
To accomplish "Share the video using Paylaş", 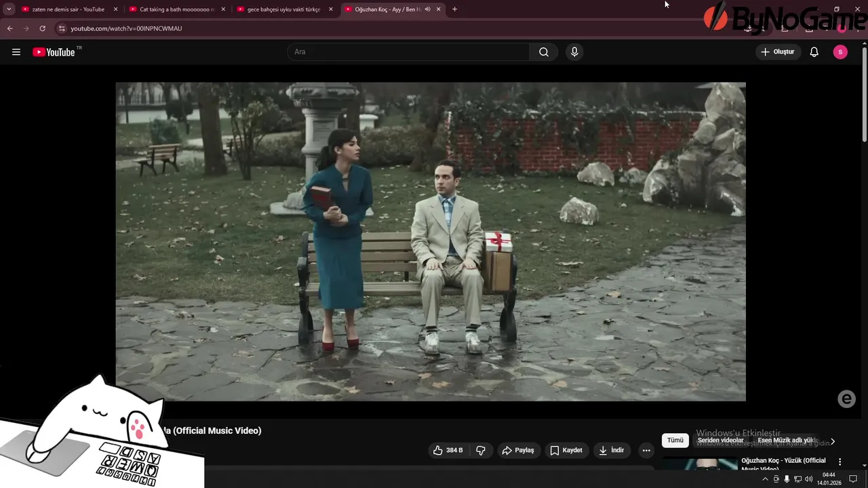I will click(518, 450).
